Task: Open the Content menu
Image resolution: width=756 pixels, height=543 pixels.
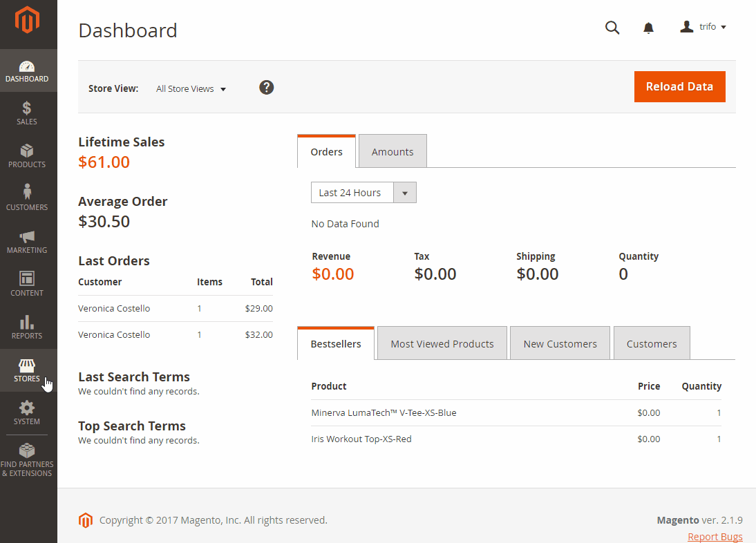Action: (28, 285)
